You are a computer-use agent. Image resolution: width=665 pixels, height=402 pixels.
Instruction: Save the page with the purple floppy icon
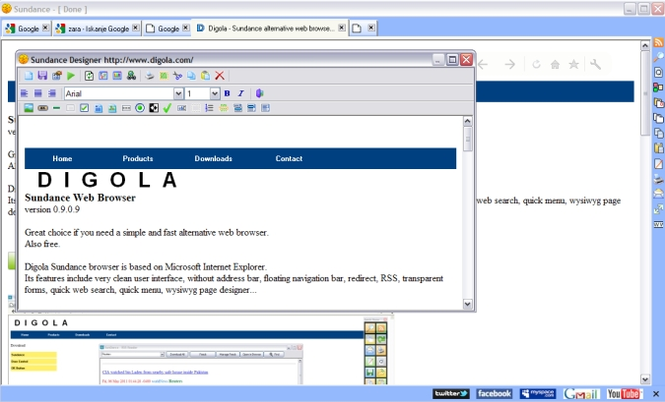pos(42,75)
